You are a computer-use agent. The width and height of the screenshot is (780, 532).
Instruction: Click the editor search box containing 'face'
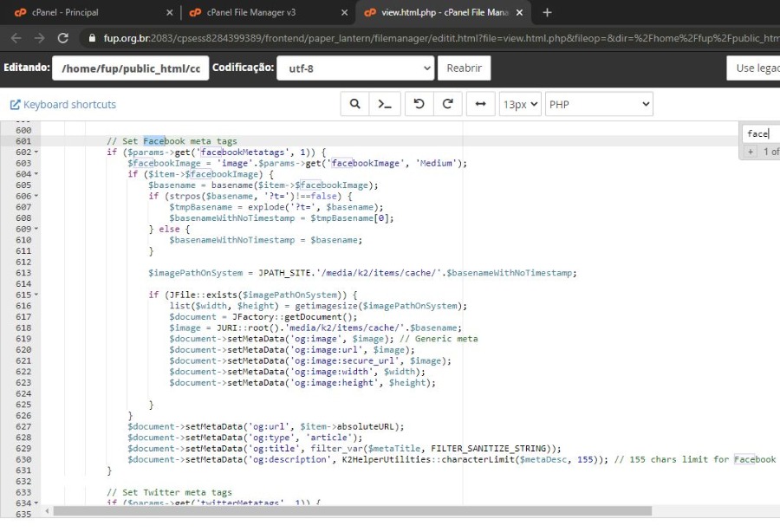761,133
